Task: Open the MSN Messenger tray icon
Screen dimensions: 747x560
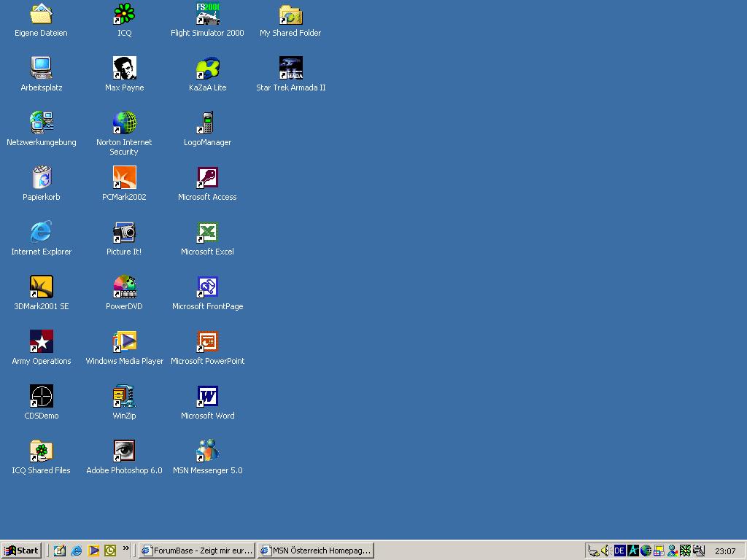Action: point(672,551)
